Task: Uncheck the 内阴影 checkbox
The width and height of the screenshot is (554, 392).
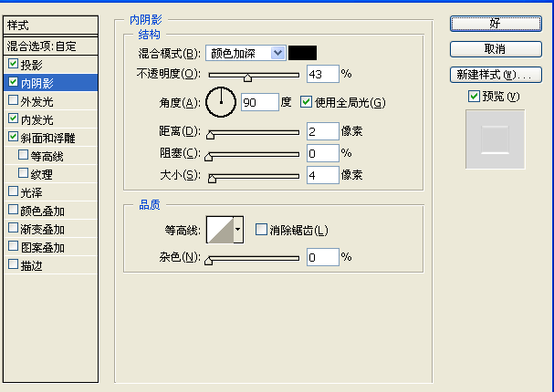Action: tap(13, 82)
